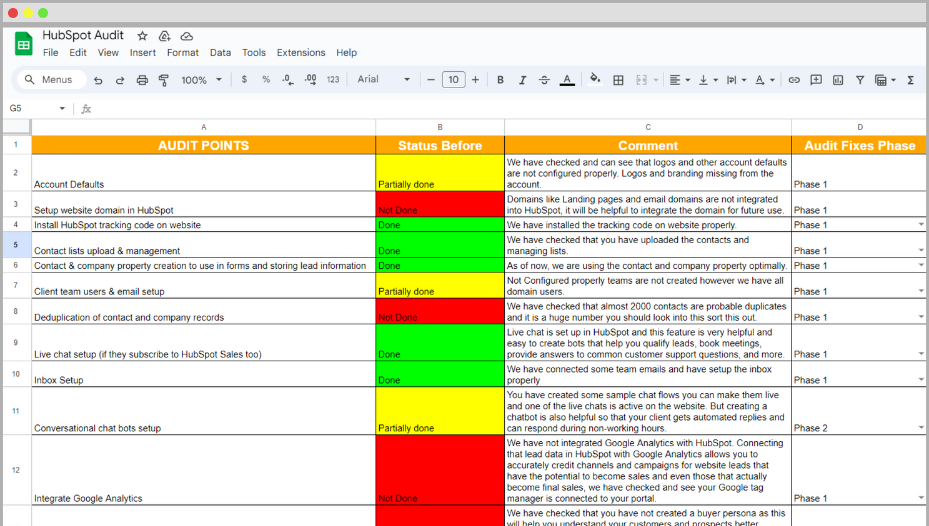Click the Insert comment icon
The width and height of the screenshot is (929, 526).
pyautogui.click(x=816, y=80)
